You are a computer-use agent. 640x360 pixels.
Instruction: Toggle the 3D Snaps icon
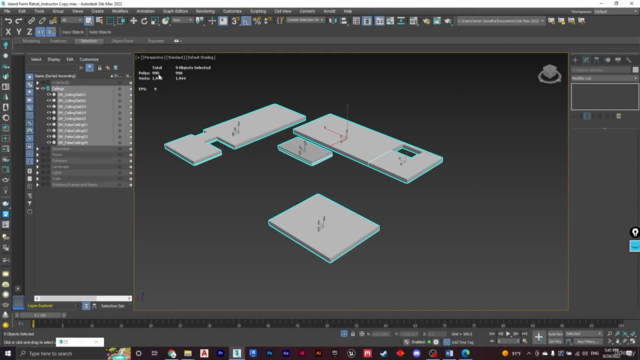click(x=235, y=21)
